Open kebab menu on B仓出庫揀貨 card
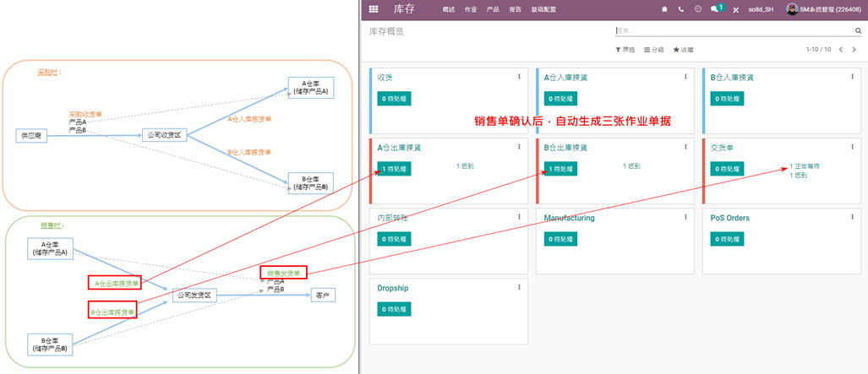 point(685,147)
